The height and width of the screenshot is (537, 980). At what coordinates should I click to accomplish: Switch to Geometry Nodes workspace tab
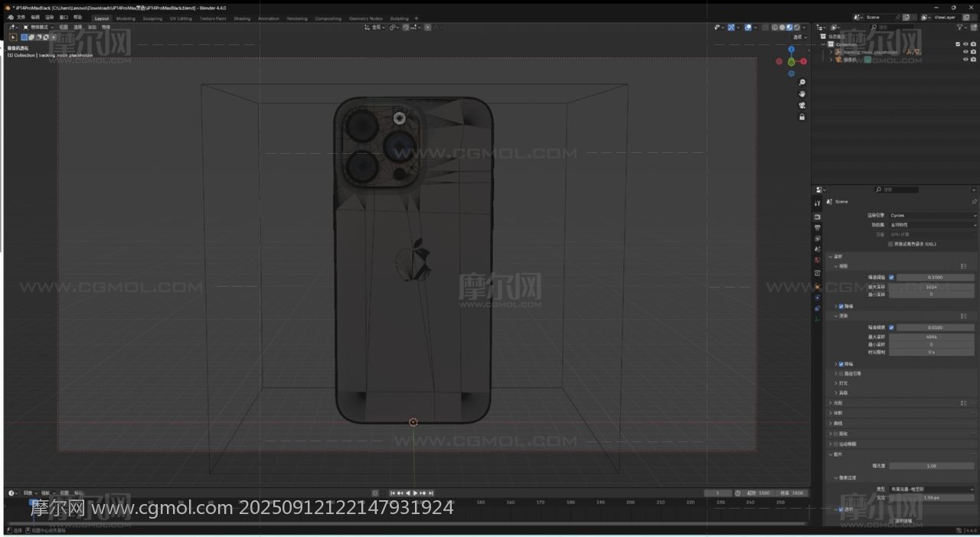365,18
